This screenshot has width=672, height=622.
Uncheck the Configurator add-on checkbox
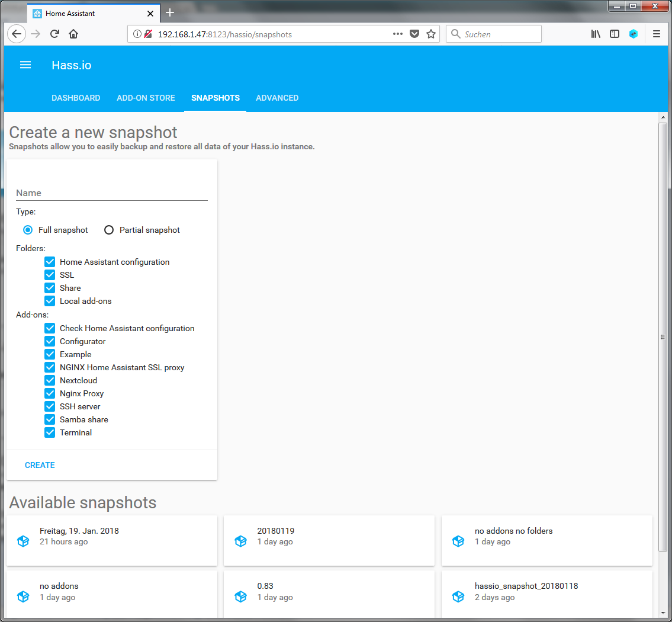[50, 341]
